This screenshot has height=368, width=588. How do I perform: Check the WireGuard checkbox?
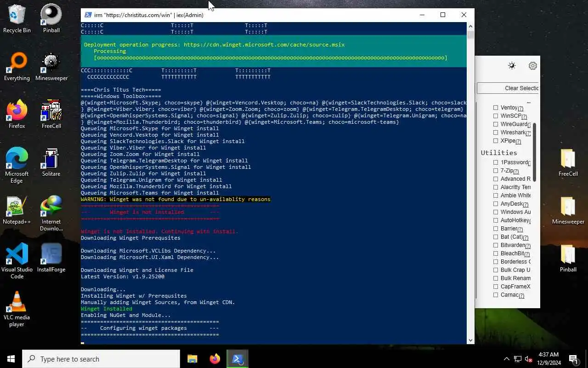point(496,124)
